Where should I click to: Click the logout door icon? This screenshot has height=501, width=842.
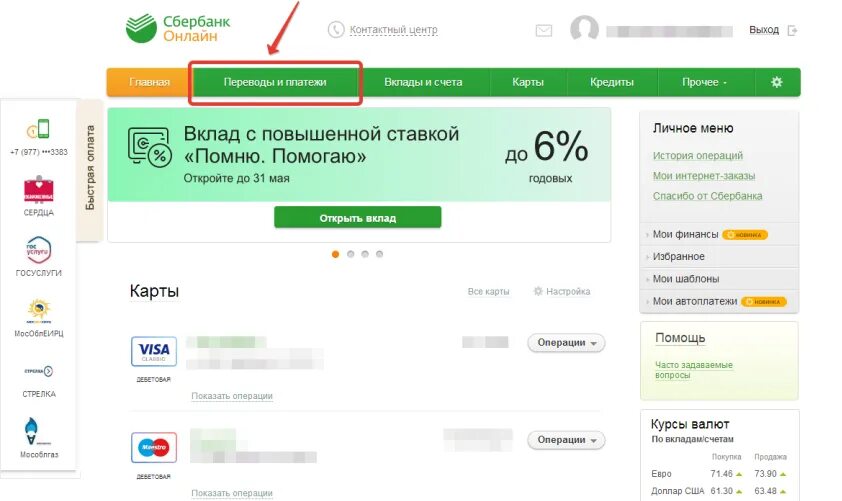[792, 31]
